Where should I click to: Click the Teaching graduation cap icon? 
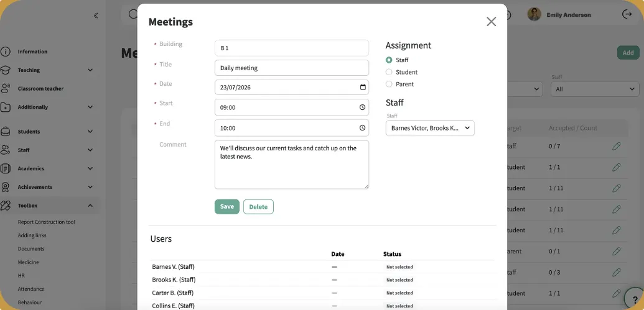tap(6, 70)
